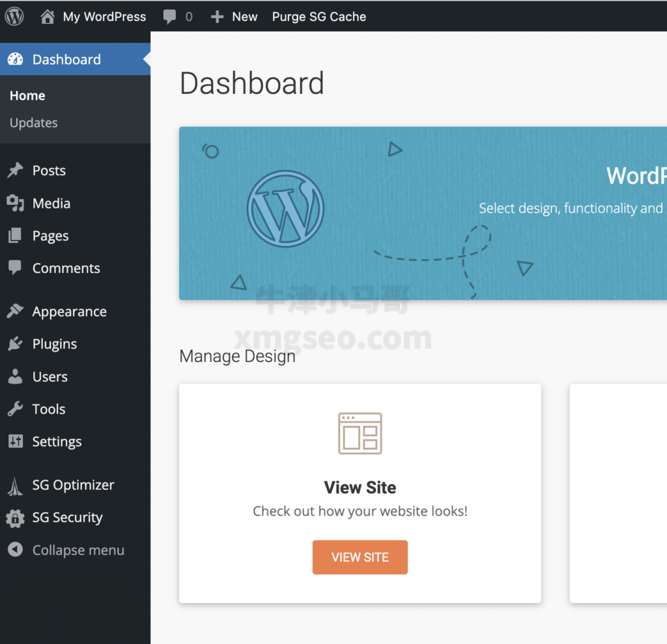Screen dimensions: 667x644
Task: Open the Tools menu
Action: (x=76, y=409)
